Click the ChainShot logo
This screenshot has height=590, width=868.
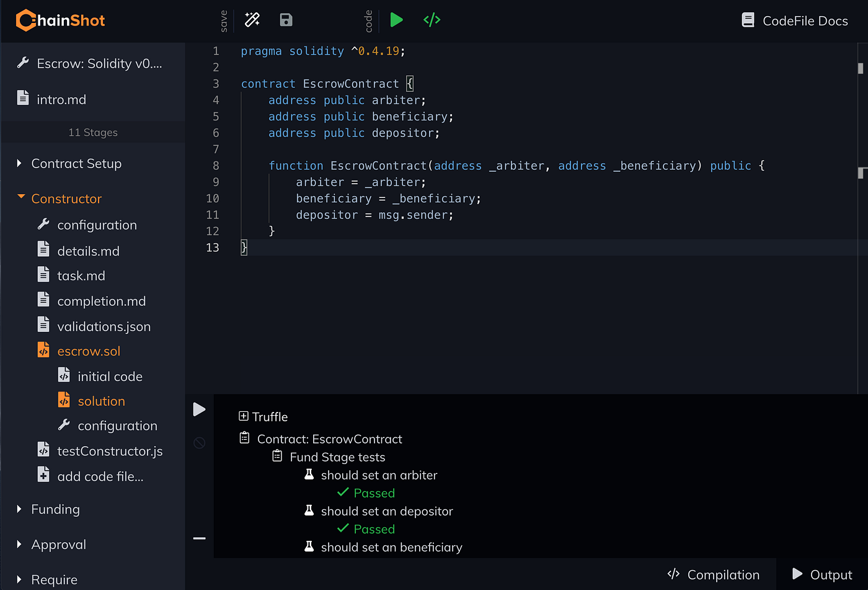pos(60,20)
